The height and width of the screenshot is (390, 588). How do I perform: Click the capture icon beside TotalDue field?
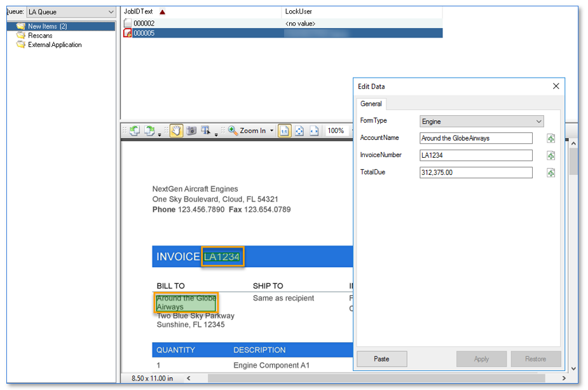click(x=550, y=173)
